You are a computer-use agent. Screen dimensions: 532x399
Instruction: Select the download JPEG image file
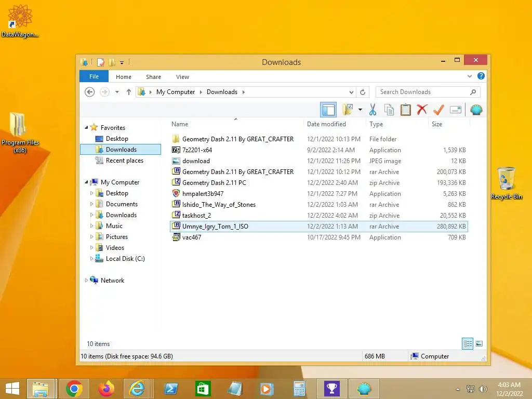point(319,161)
